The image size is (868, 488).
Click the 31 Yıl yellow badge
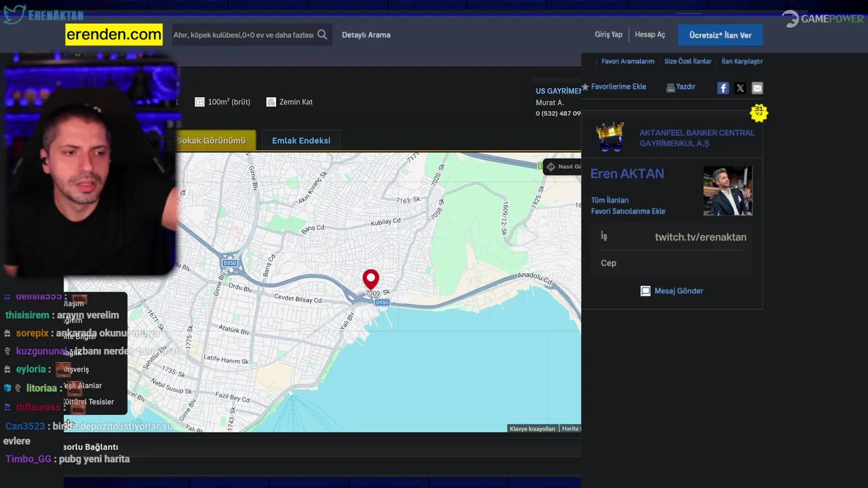[759, 112]
